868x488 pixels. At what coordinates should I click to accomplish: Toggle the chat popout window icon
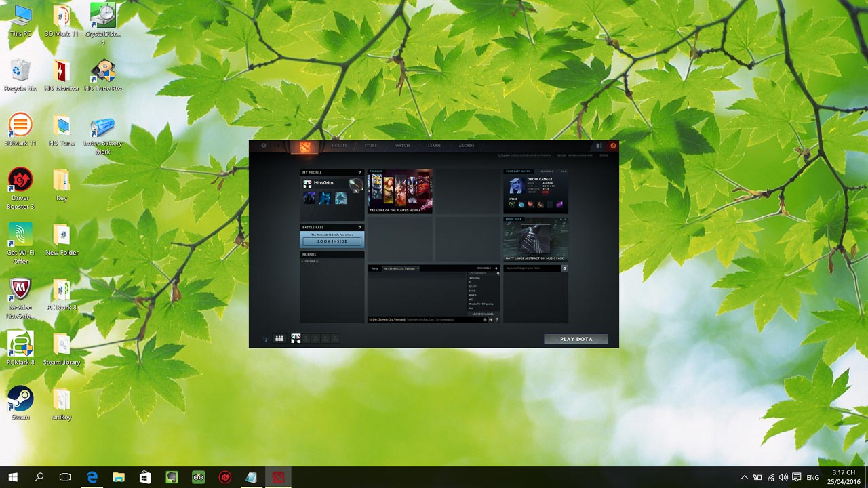point(490,319)
